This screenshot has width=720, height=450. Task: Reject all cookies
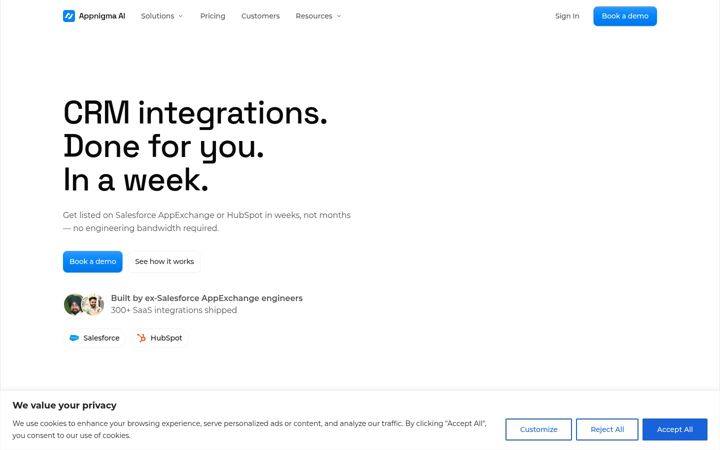[x=607, y=429]
